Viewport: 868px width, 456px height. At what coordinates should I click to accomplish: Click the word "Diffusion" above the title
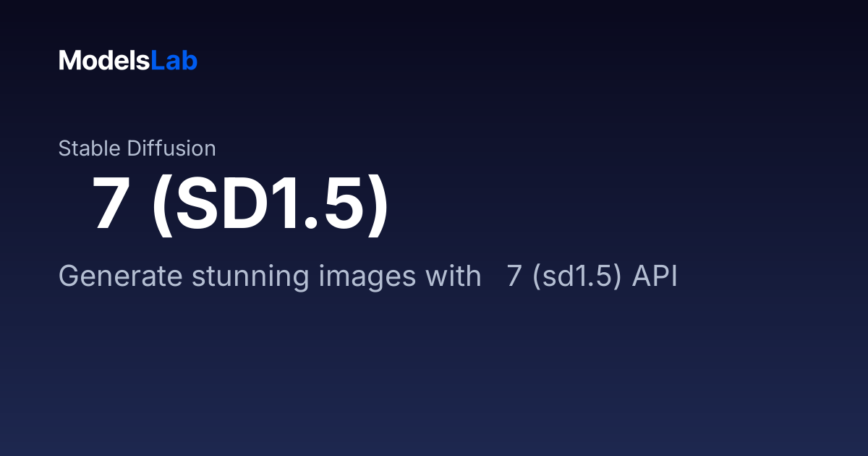point(171,148)
